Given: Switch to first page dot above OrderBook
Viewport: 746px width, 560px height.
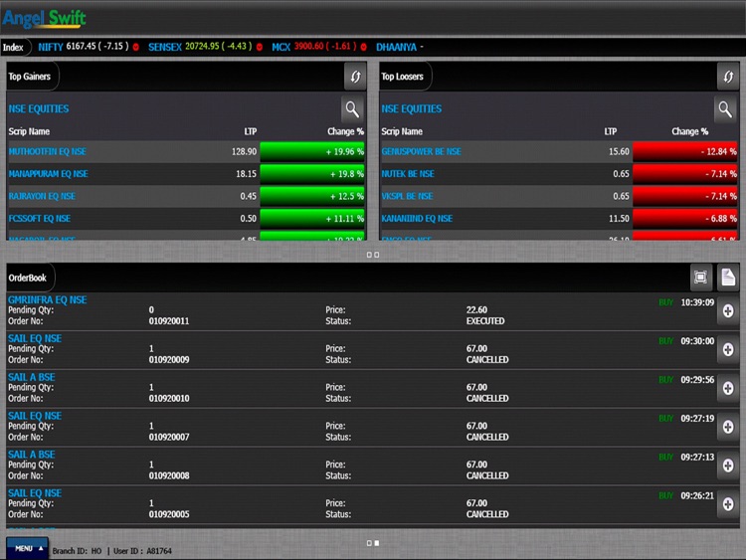Looking at the screenshot, I should click(369, 255).
